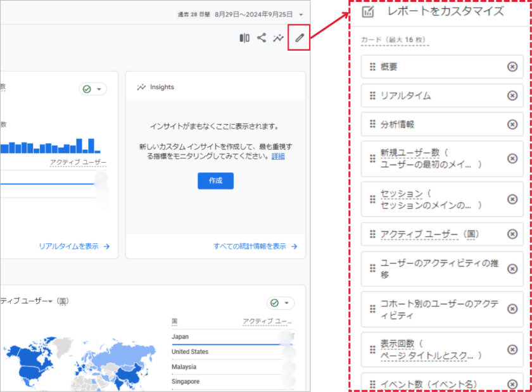Open the date range dropdown
The width and height of the screenshot is (532, 392).
click(x=301, y=14)
